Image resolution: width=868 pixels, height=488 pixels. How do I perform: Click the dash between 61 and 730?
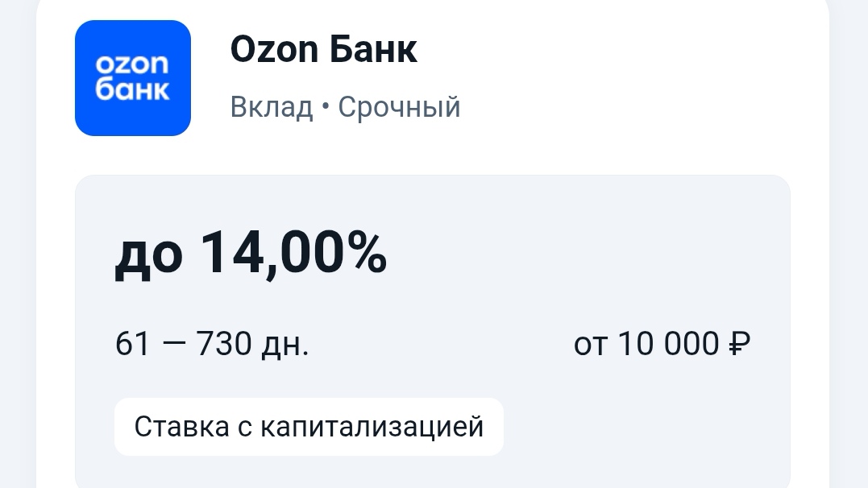click(x=173, y=345)
